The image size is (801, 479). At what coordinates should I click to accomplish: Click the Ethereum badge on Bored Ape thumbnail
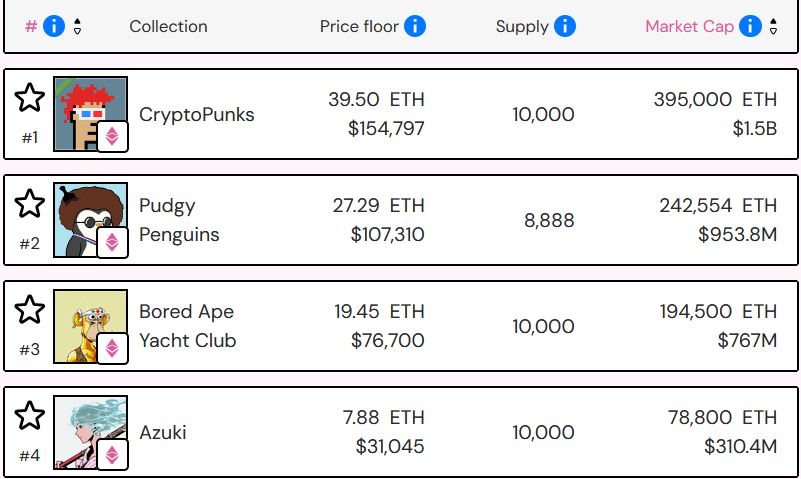[x=112, y=348]
